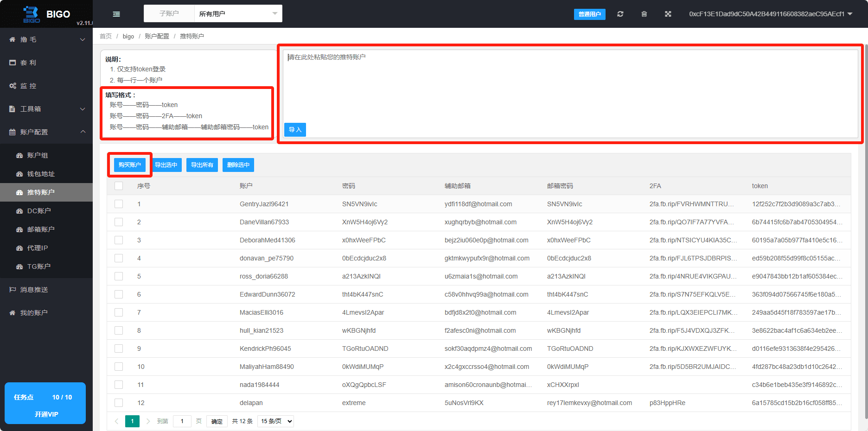Click the BIGO logo icon
Viewport: 868px width, 431px height.
pyautogui.click(x=32, y=14)
